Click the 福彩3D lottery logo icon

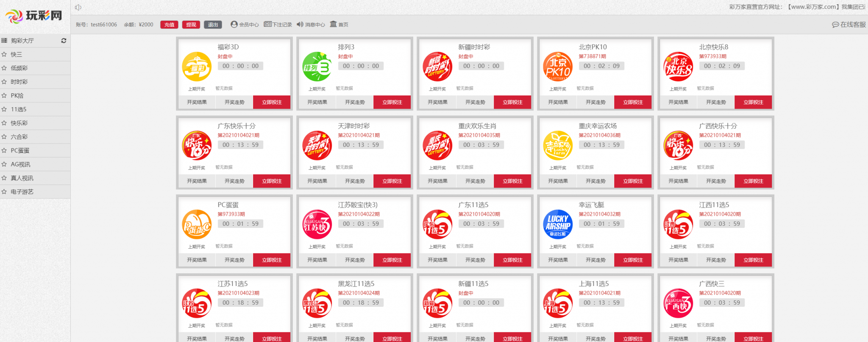[197, 67]
